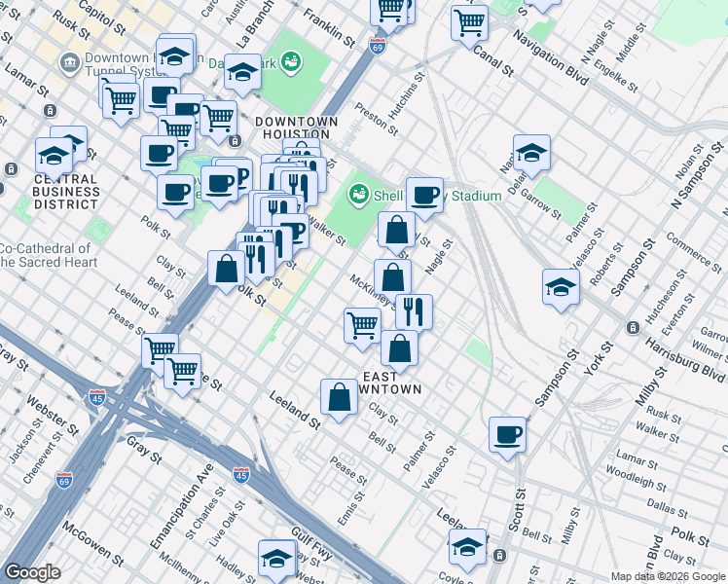Select the Velasco St label near Palmer St south
This screenshot has width=728, height=584.
click(439, 467)
